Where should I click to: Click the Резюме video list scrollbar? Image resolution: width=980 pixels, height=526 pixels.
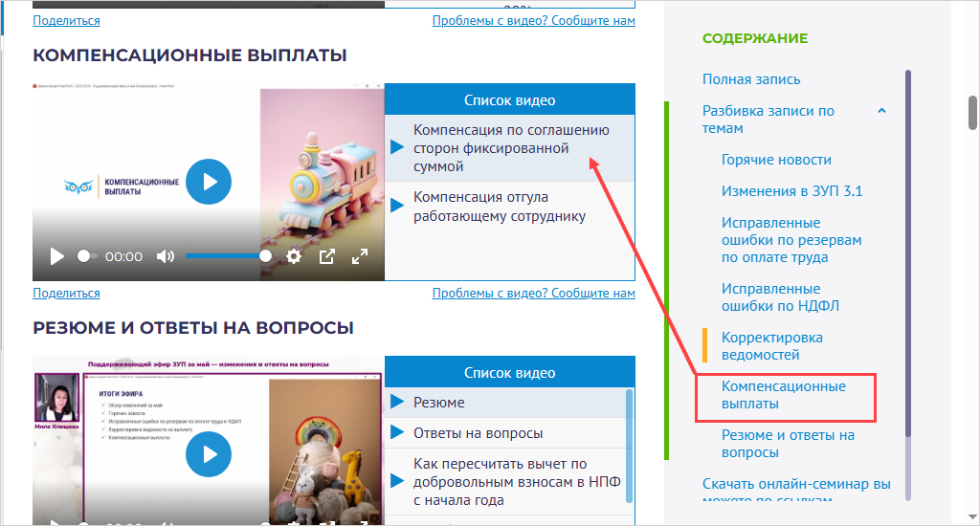tap(630, 446)
